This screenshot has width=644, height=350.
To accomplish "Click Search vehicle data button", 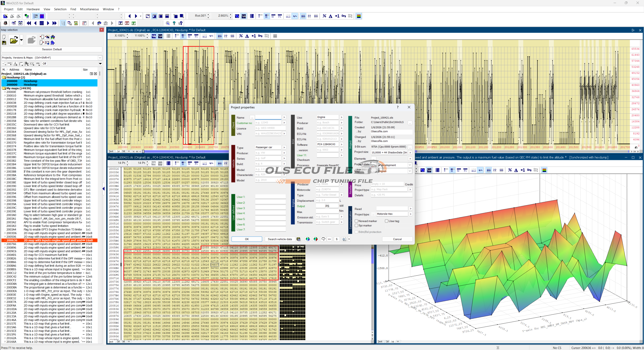I will pos(279,239).
